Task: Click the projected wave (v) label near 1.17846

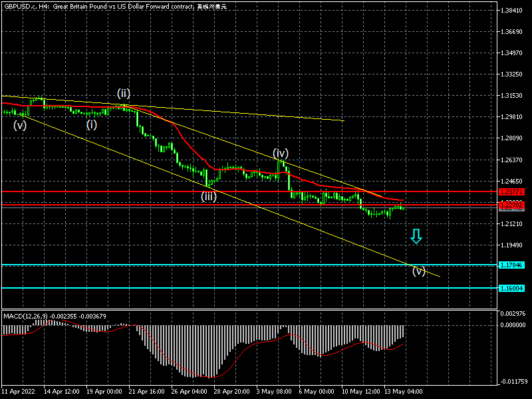Action: pyautogui.click(x=418, y=271)
